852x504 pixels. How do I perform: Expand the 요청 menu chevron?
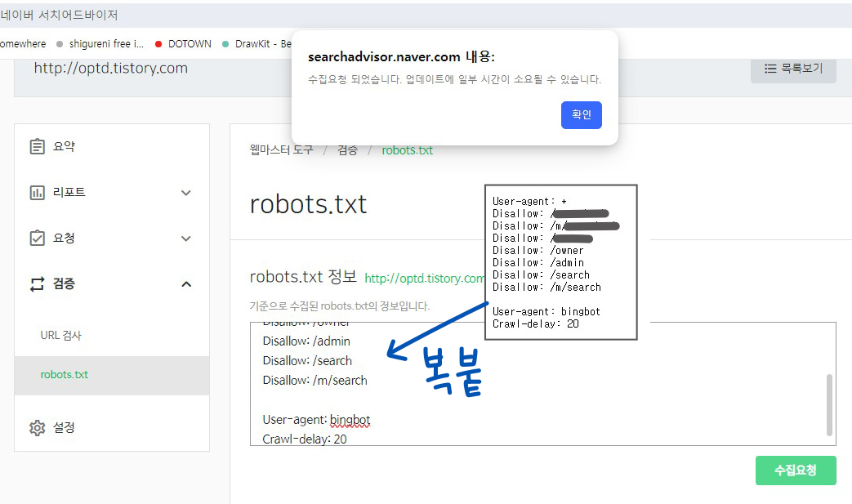(185, 239)
